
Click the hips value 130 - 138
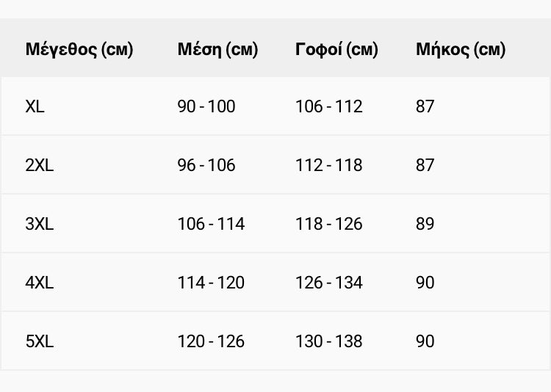(x=329, y=341)
